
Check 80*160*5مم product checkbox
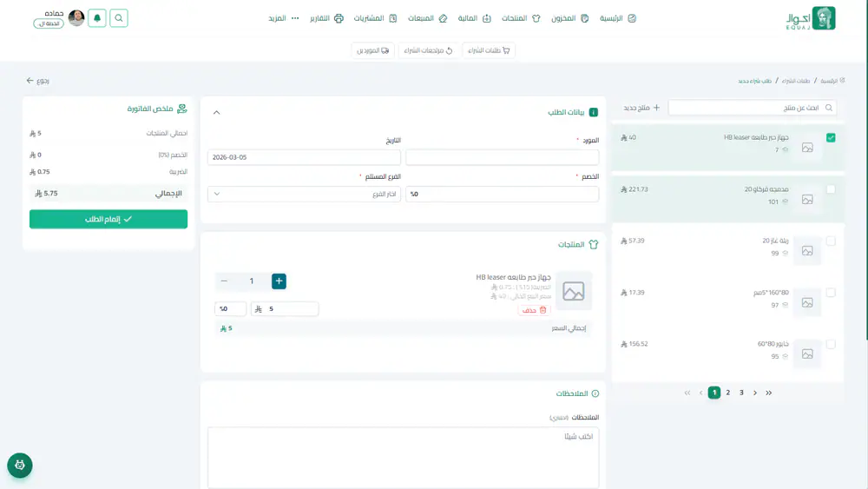[x=831, y=293]
